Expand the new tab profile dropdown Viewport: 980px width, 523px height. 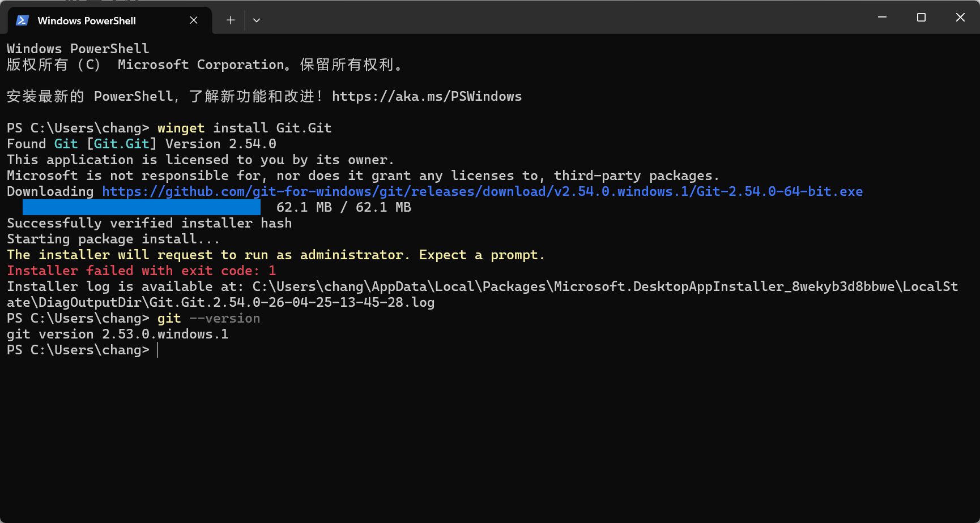click(x=257, y=20)
